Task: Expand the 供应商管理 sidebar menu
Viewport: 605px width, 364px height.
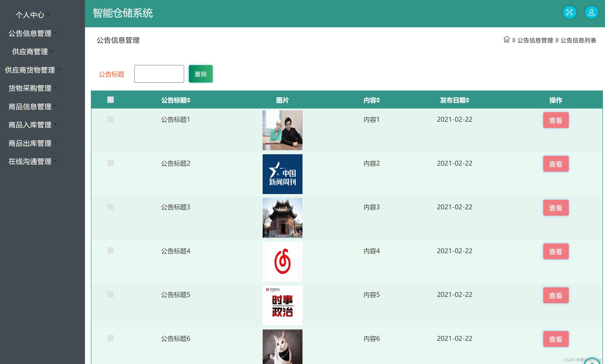Action: tap(30, 51)
